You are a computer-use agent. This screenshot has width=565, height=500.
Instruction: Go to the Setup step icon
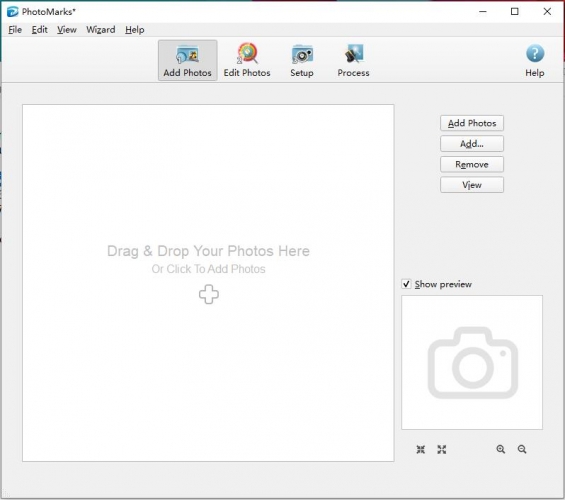coord(302,54)
